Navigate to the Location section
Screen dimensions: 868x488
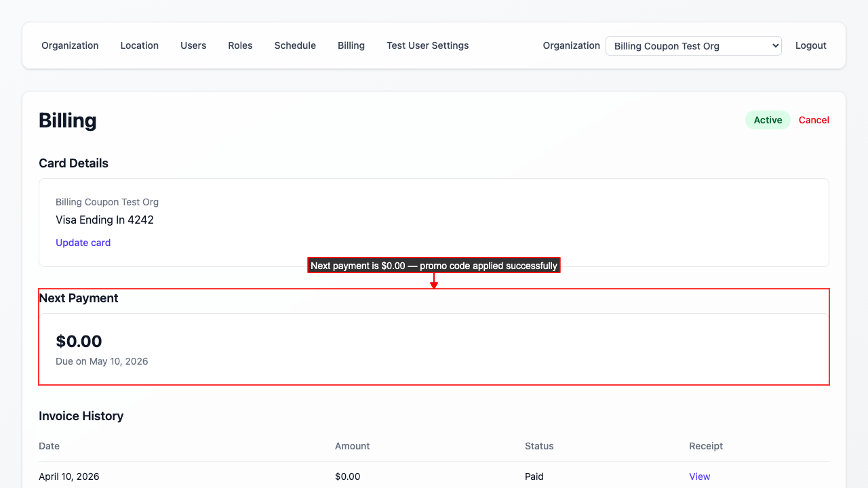139,45
